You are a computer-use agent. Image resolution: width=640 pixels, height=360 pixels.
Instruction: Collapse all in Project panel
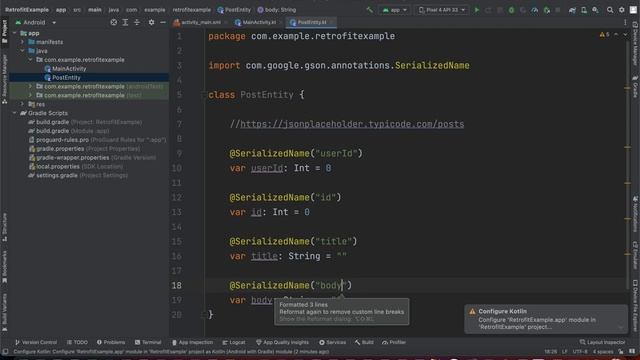(x=137, y=22)
